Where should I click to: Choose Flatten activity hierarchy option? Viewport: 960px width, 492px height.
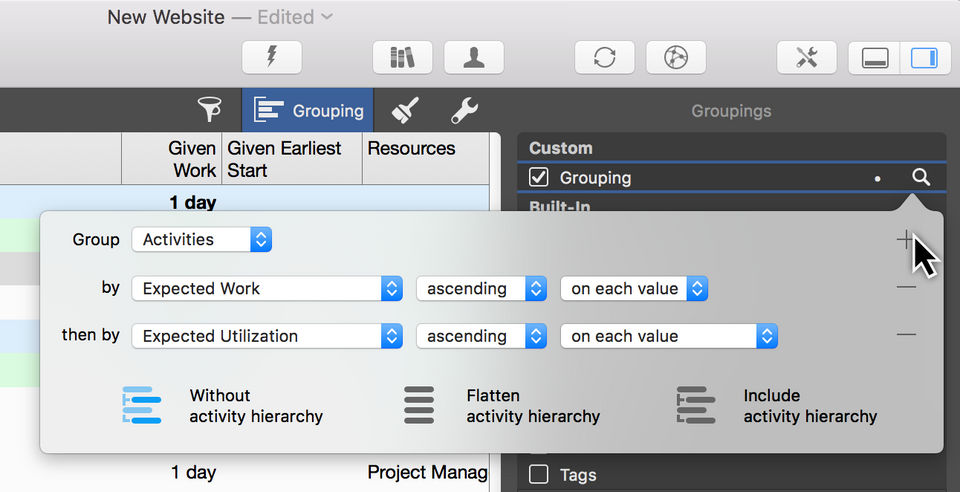pyautogui.click(x=500, y=405)
